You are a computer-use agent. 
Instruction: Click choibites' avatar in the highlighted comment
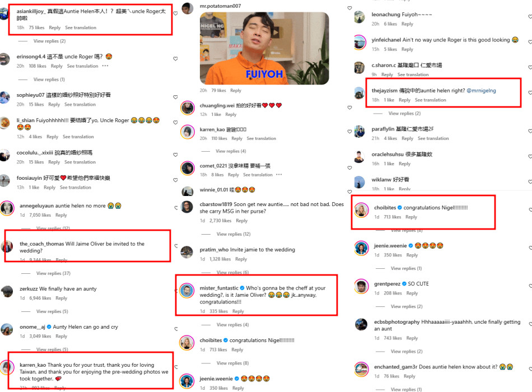pos(361,210)
